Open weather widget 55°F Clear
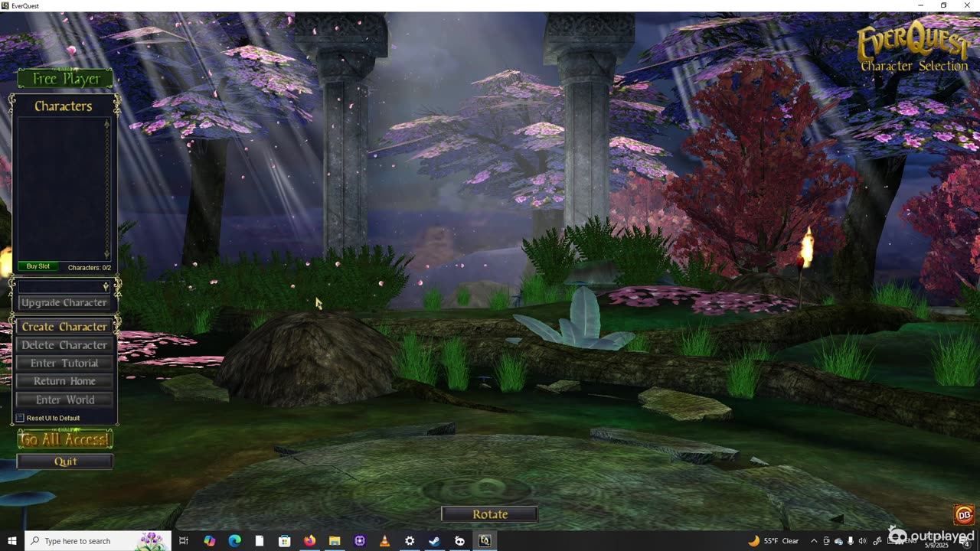The image size is (980, 551). [x=773, y=541]
